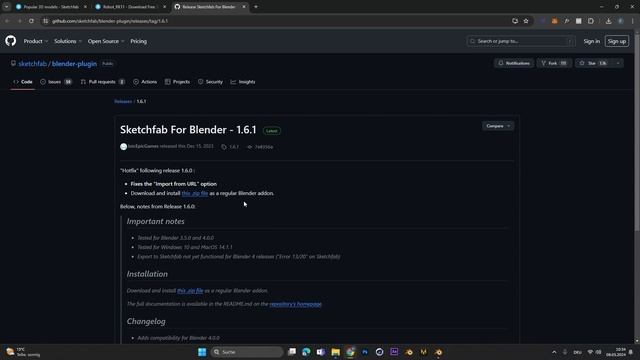Viewport: 640px width, 360px height.
Task: Focus the Search or jump to field
Action: click(521, 41)
